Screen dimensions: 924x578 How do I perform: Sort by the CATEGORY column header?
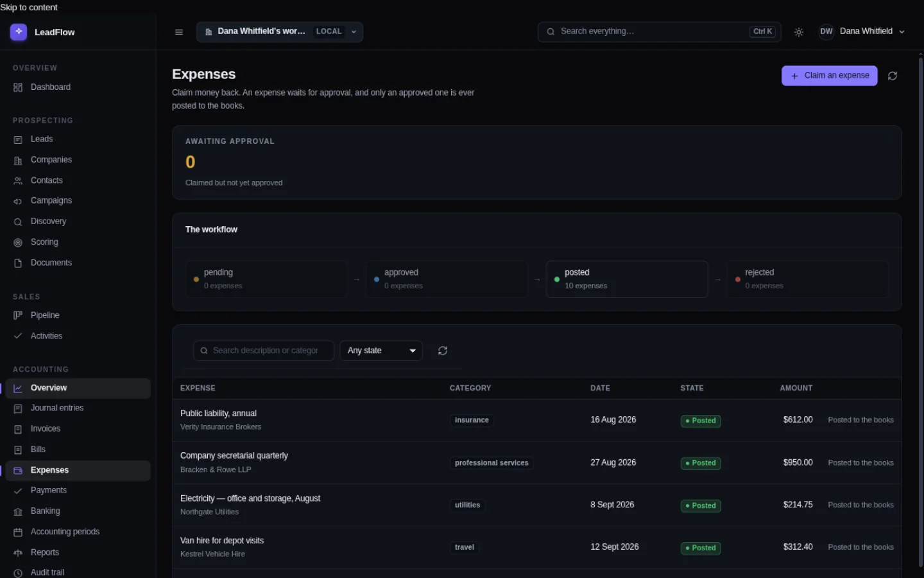[x=470, y=389]
